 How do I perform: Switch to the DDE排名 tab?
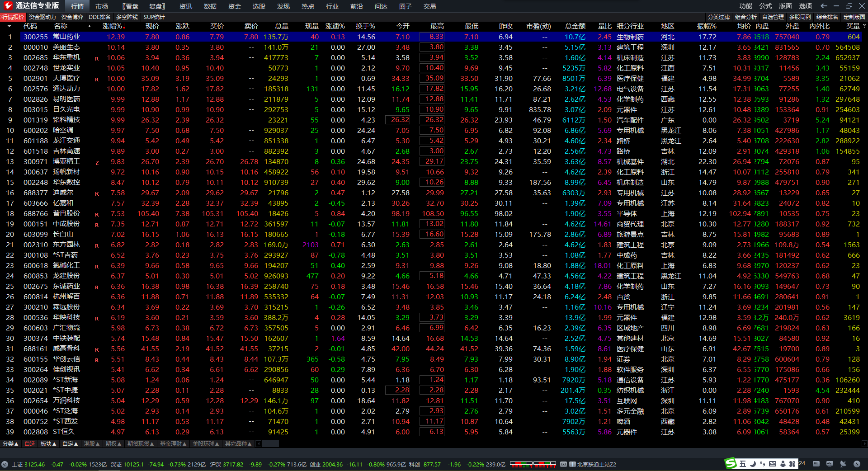click(x=99, y=17)
